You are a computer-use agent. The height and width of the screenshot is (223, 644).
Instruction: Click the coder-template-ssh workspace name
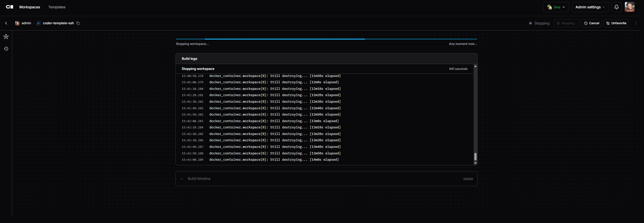point(58,23)
